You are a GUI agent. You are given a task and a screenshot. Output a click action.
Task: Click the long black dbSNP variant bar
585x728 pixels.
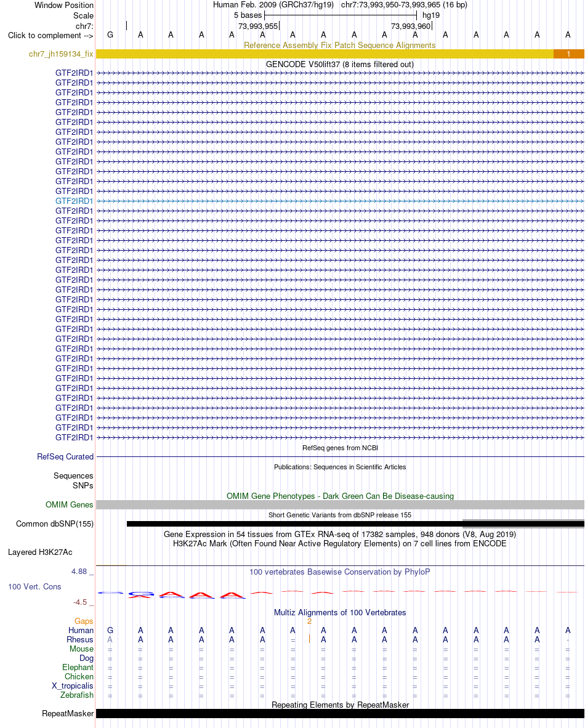pos(355,524)
